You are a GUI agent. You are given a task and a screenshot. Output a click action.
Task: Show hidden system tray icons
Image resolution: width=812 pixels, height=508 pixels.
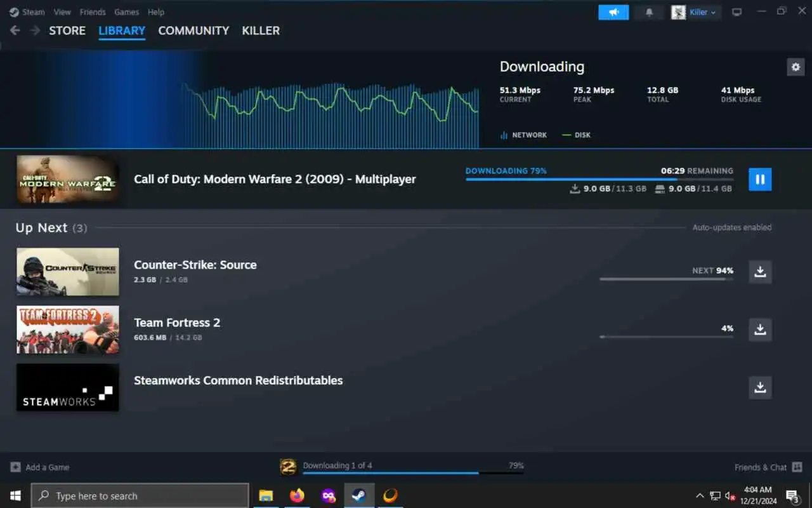coord(700,496)
